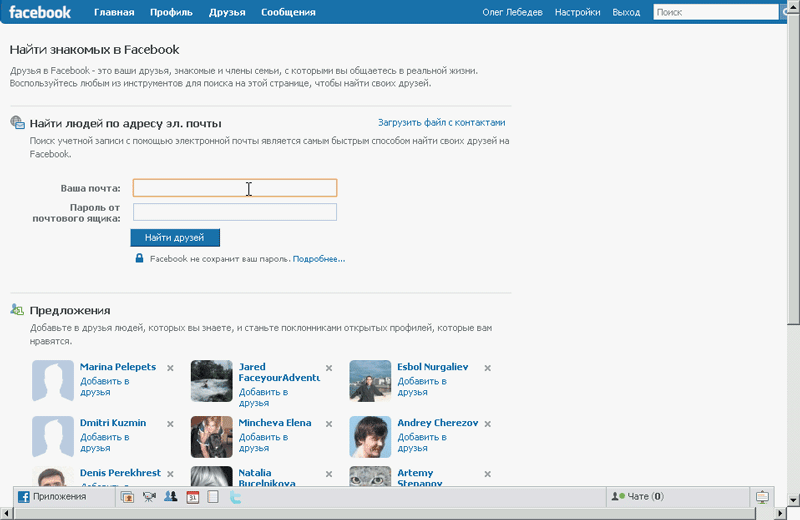
Task: Open the Events calendar icon
Action: tap(192, 497)
